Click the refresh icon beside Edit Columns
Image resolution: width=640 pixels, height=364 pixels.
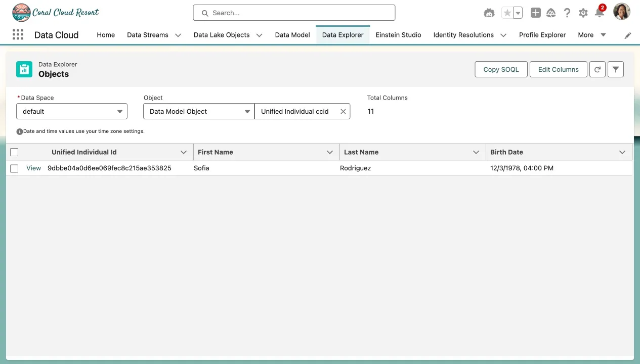point(598,69)
